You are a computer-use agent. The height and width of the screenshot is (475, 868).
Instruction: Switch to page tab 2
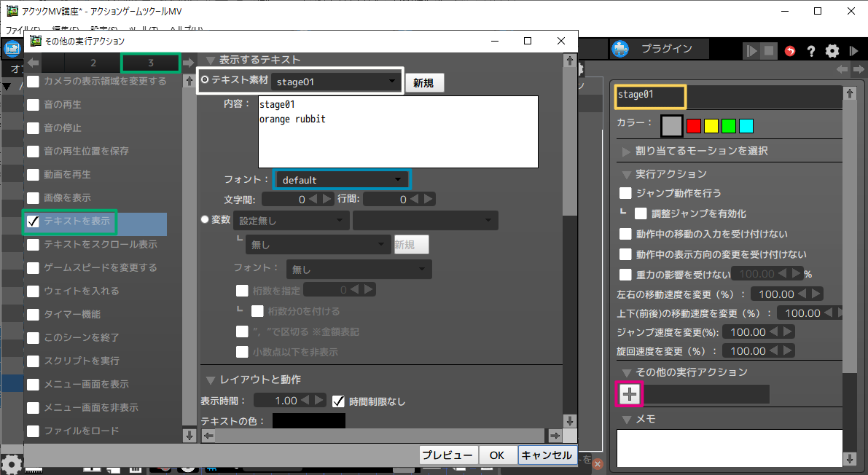(93, 63)
